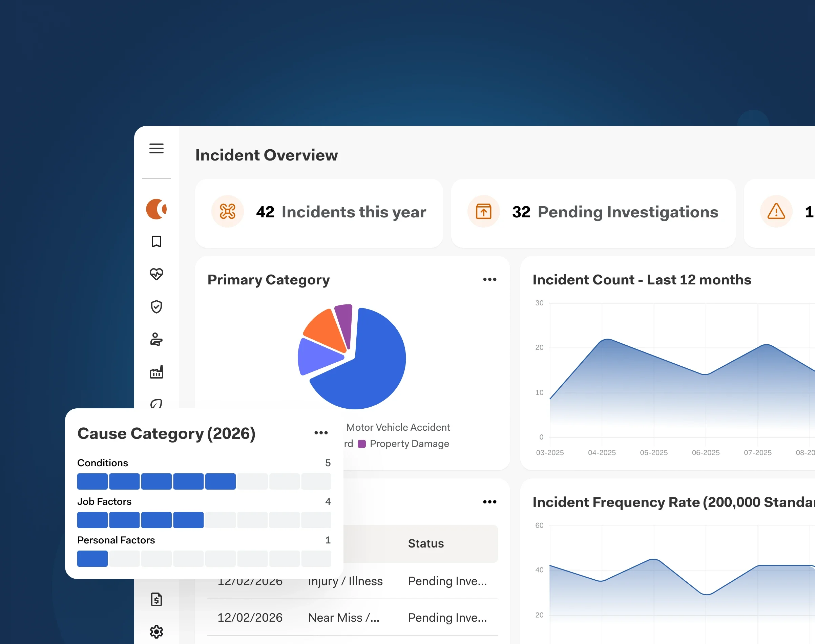Open Cause Category card options menu

coord(321,433)
